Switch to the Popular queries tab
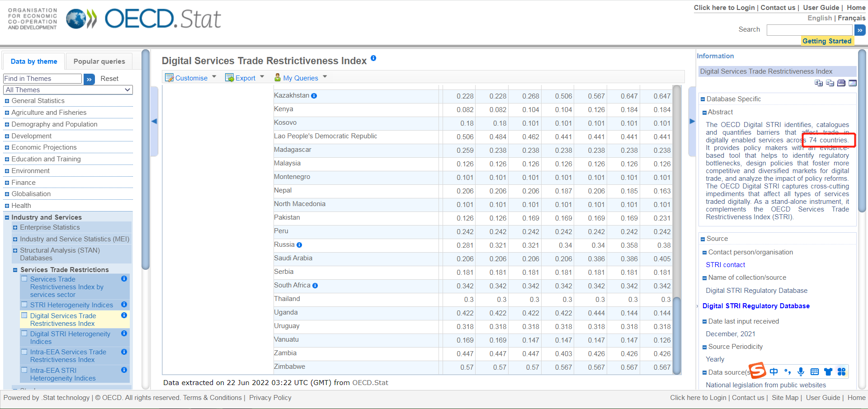868x409 pixels. click(x=99, y=61)
